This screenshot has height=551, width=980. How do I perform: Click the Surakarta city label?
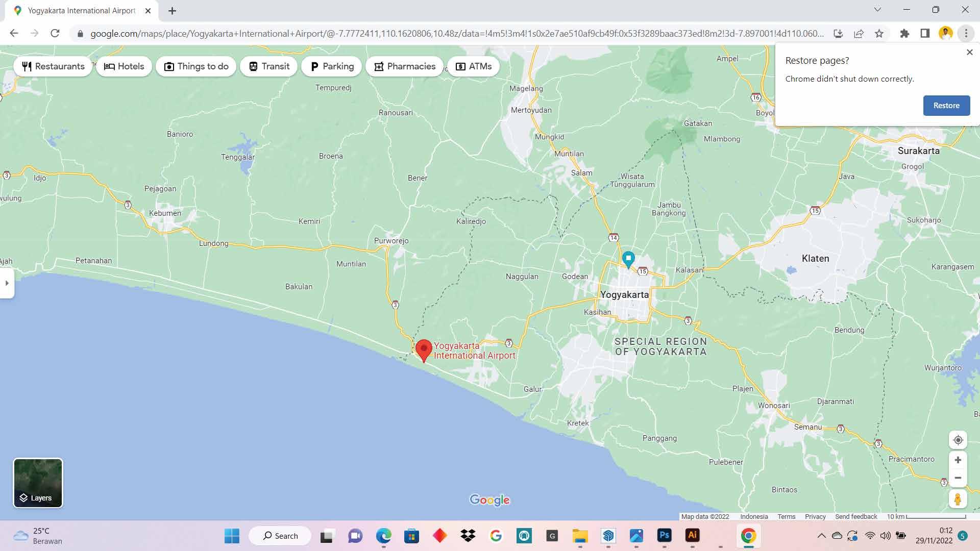pos(918,151)
